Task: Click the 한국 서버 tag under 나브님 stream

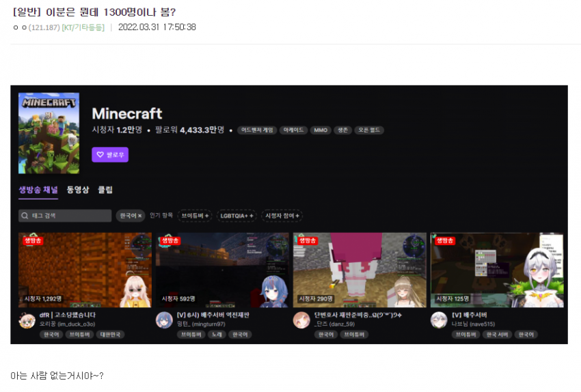Action: (497, 335)
